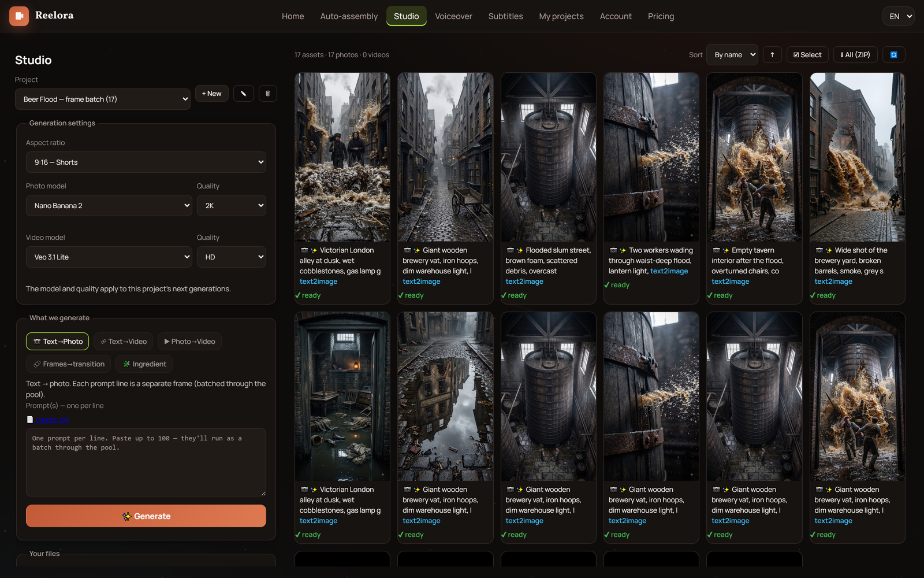Click the '17 assets · 17 photos · 0 videos' counter

342,55
